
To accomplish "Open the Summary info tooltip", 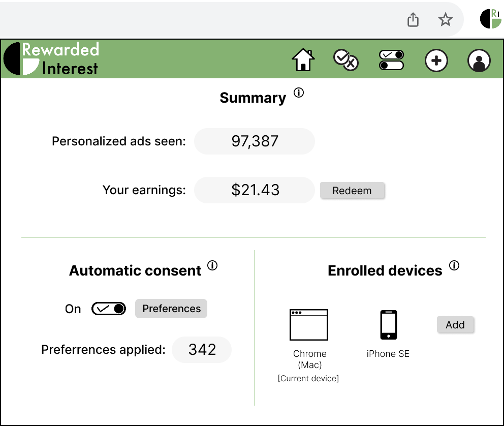I will [x=299, y=93].
